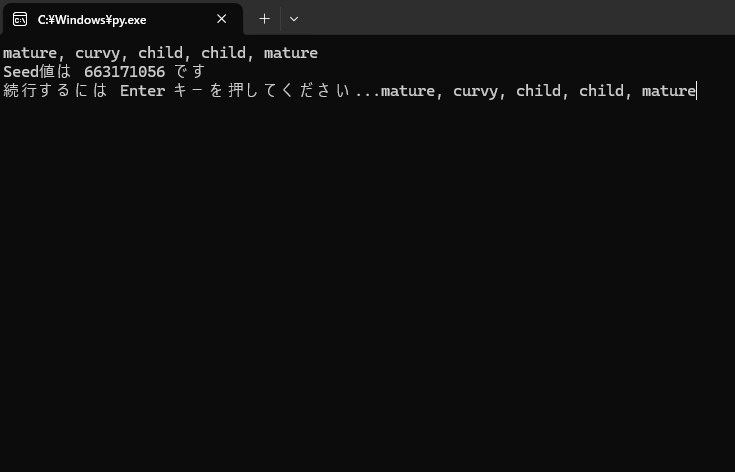Click the last "mature" on the third line
This screenshot has width=735, height=472.
668,91
